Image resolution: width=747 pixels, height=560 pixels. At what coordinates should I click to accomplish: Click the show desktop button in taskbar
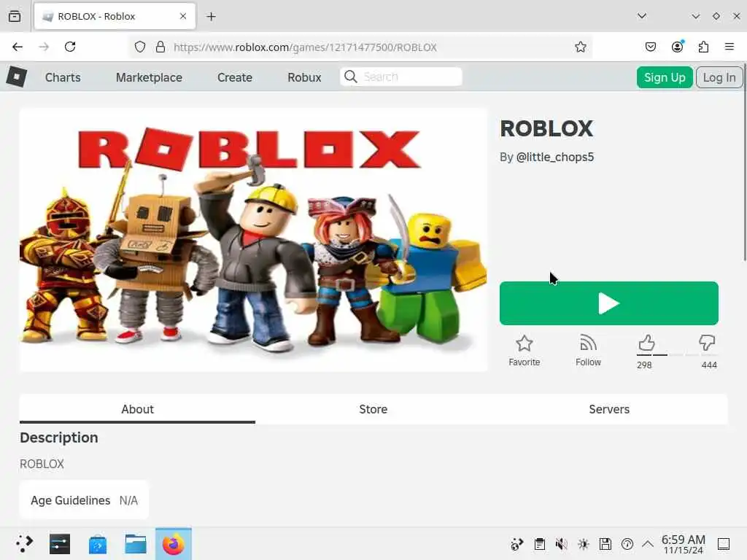[x=724, y=544]
